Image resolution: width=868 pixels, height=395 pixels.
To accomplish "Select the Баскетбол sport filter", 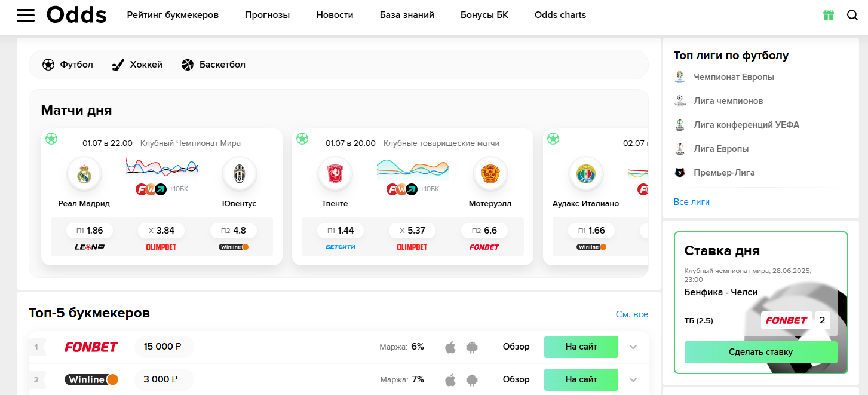I will click(213, 65).
